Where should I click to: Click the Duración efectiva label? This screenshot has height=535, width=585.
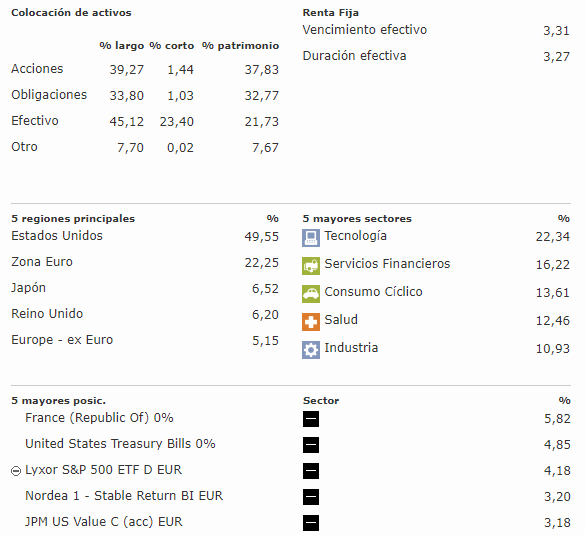(x=354, y=56)
